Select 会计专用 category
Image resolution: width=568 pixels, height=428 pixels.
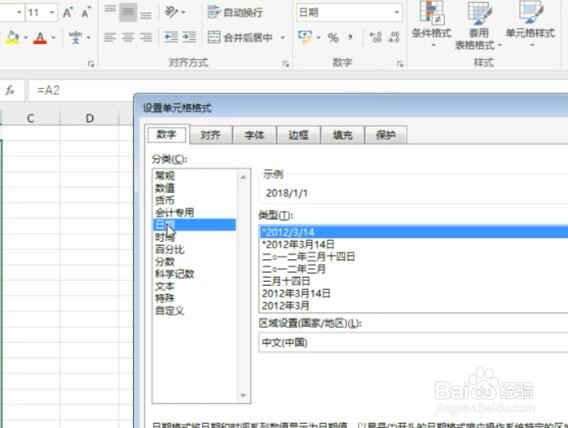tap(175, 213)
